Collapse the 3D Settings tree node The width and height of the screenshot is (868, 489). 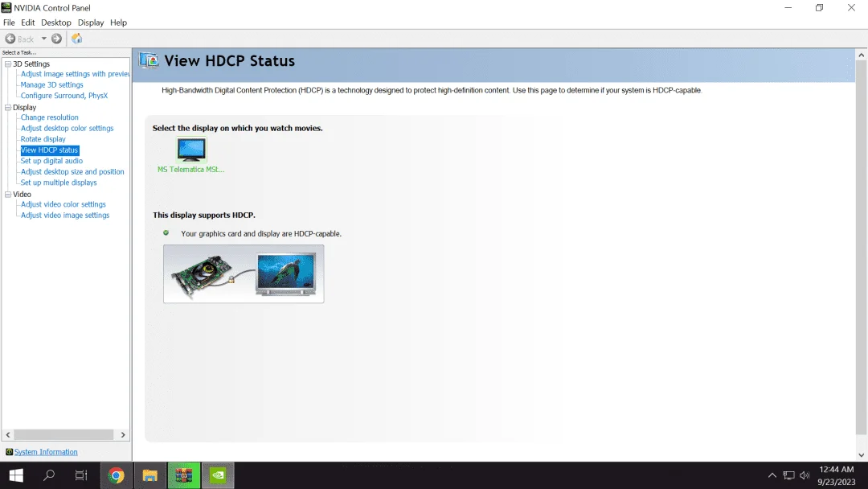coord(8,64)
